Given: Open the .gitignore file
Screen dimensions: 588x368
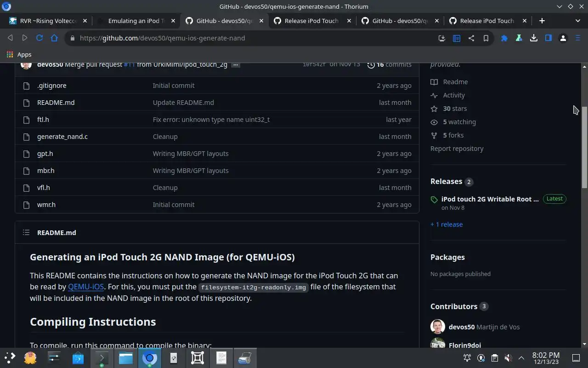Looking at the screenshot, I should pyautogui.click(x=51, y=86).
